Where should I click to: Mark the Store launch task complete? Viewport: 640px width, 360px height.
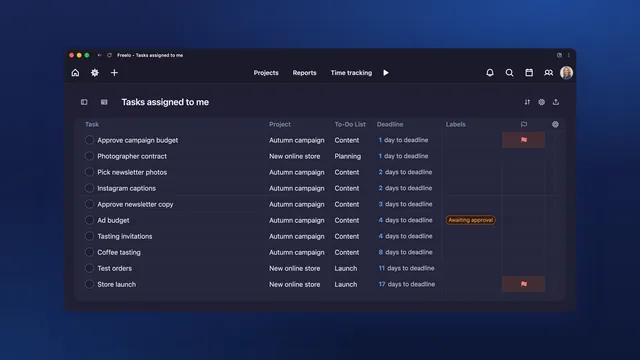[x=89, y=284]
